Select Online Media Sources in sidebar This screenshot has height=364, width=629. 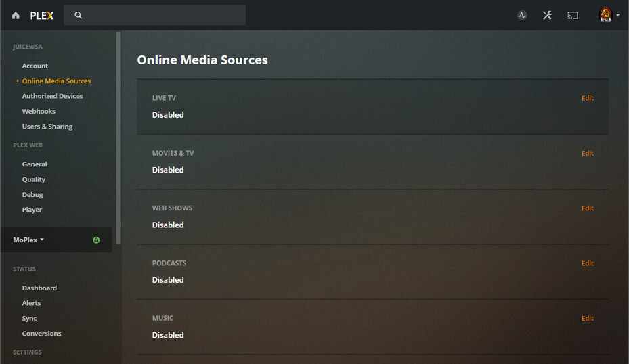pyautogui.click(x=56, y=81)
